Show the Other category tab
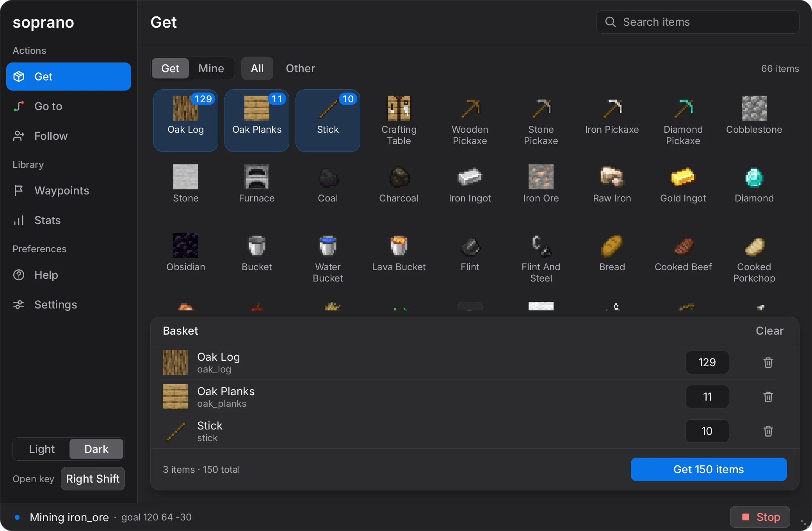Image resolution: width=812 pixels, height=531 pixels. click(x=300, y=68)
